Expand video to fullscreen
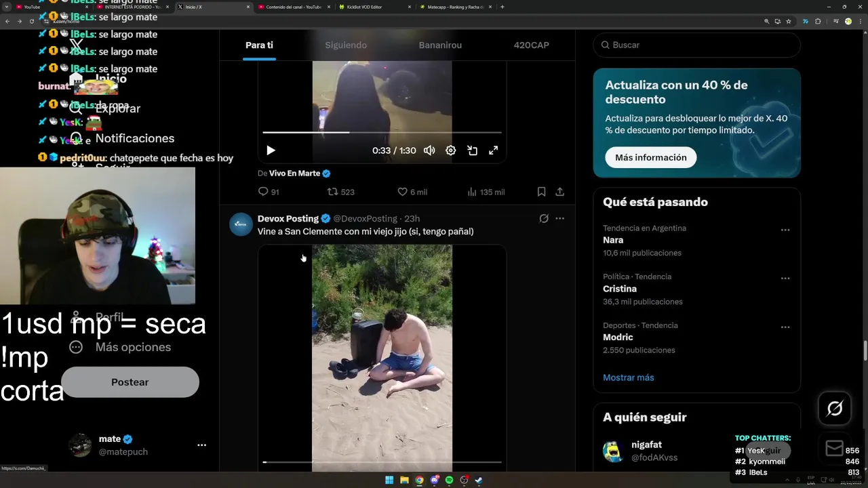This screenshot has height=488, width=868. [x=494, y=150]
